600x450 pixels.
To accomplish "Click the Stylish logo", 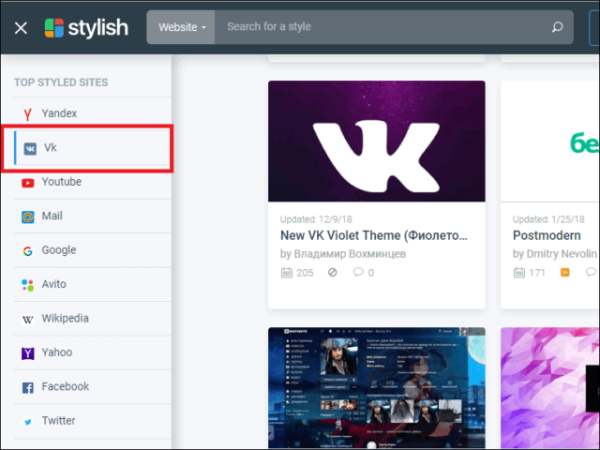I will click(x=86, y=28).
